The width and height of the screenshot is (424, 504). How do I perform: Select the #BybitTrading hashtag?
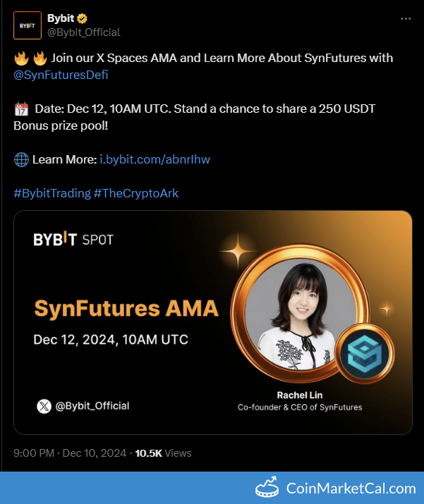pyautogui.click(x=52, y=193)
